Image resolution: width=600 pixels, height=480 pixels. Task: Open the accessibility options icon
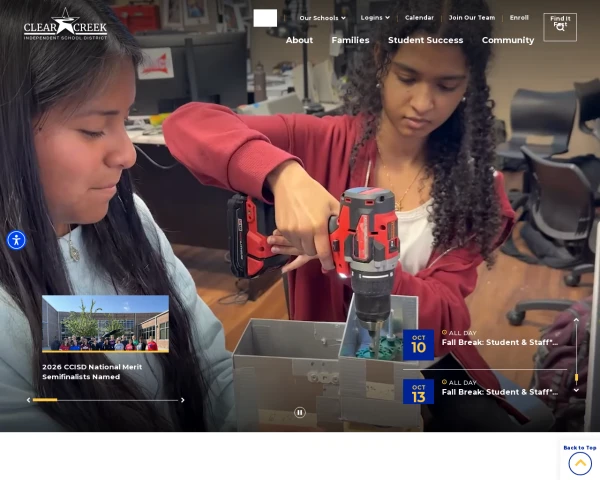[16, 240]
